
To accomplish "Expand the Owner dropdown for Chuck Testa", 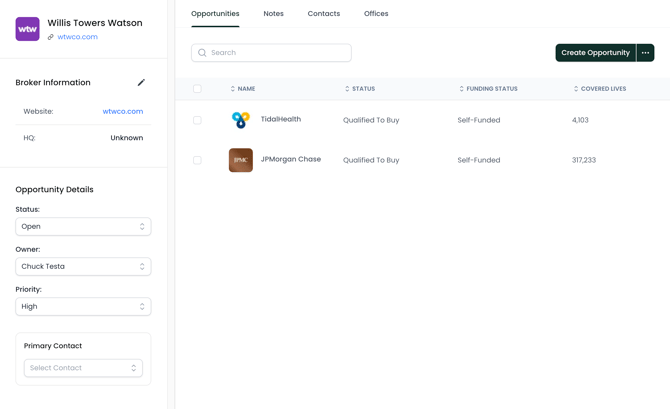I will (83, 267).
